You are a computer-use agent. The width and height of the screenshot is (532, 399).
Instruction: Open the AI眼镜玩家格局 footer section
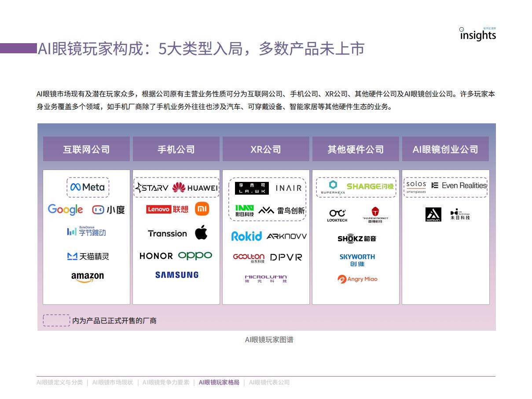[x=219, y=382]
